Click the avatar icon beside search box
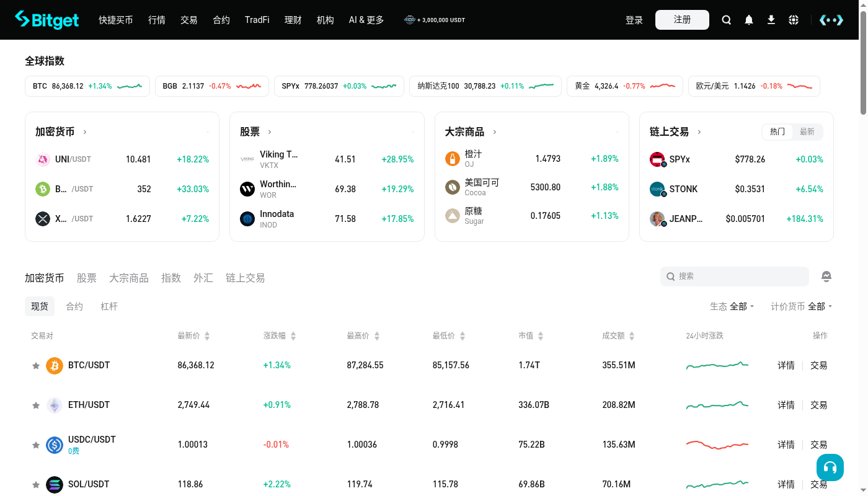The image size is (868, 496). 826,276
